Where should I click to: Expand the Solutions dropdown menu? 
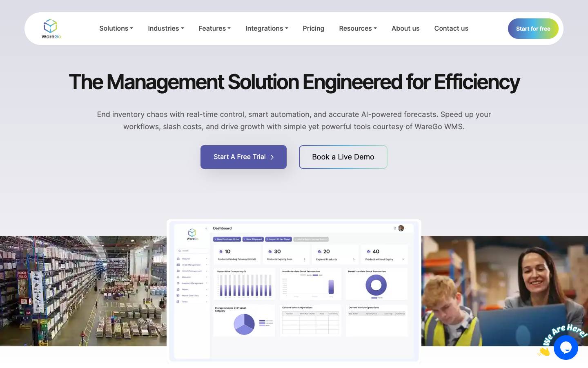[x=116, y=29]
